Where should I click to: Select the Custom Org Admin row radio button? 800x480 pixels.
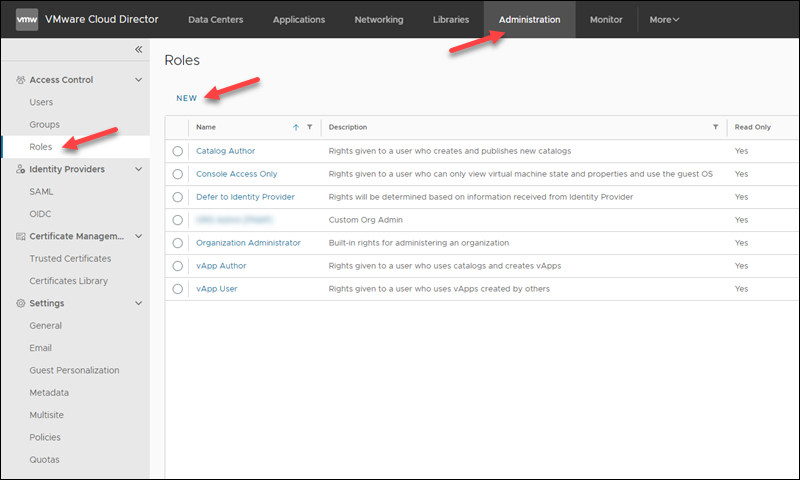point(178,220)
